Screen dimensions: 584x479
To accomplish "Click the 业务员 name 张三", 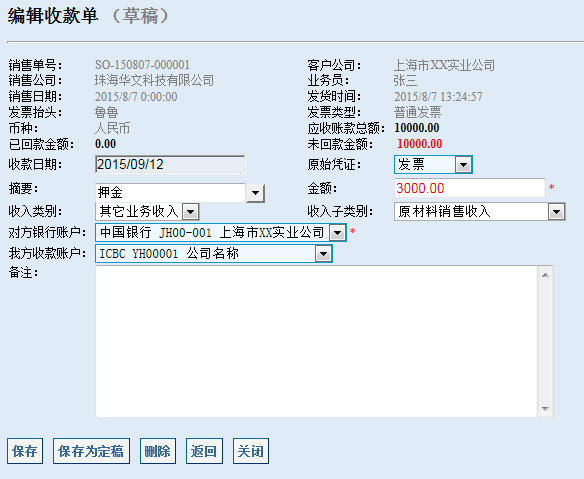I will (405, 80).
